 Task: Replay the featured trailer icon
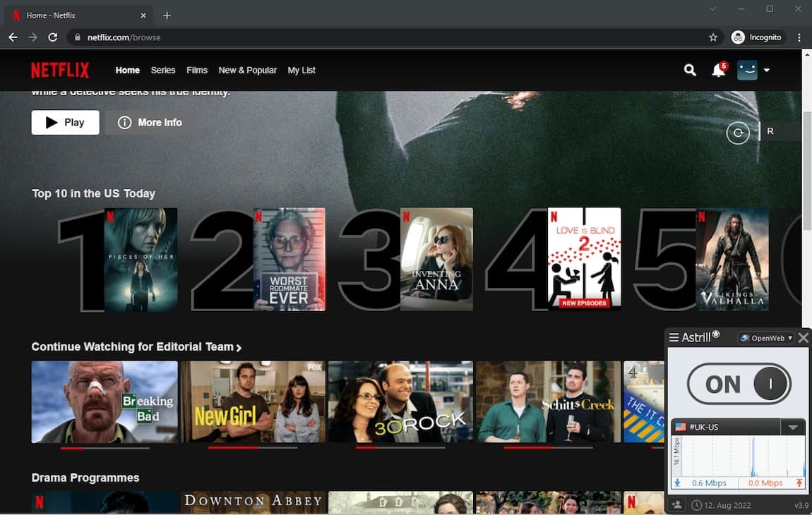pos(737,133)
